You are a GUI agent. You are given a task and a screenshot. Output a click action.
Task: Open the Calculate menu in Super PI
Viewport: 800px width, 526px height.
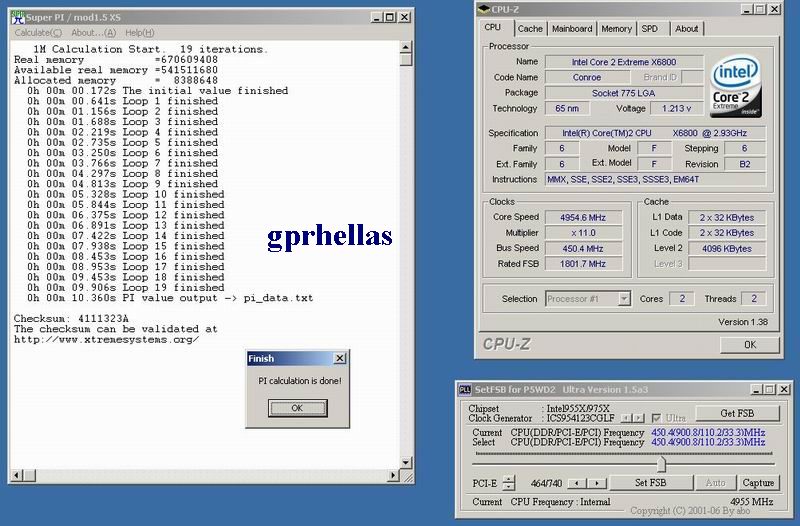tap(38, 33)
